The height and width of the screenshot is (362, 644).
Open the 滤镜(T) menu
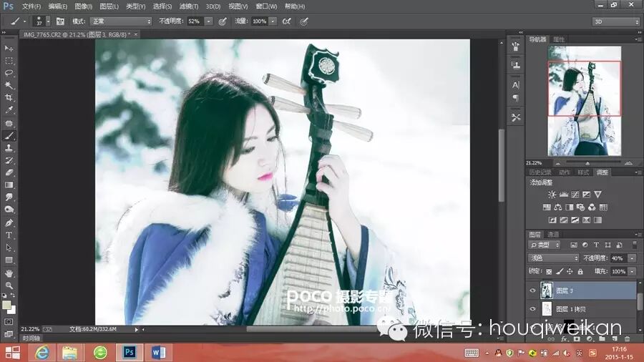pos(188,6)
